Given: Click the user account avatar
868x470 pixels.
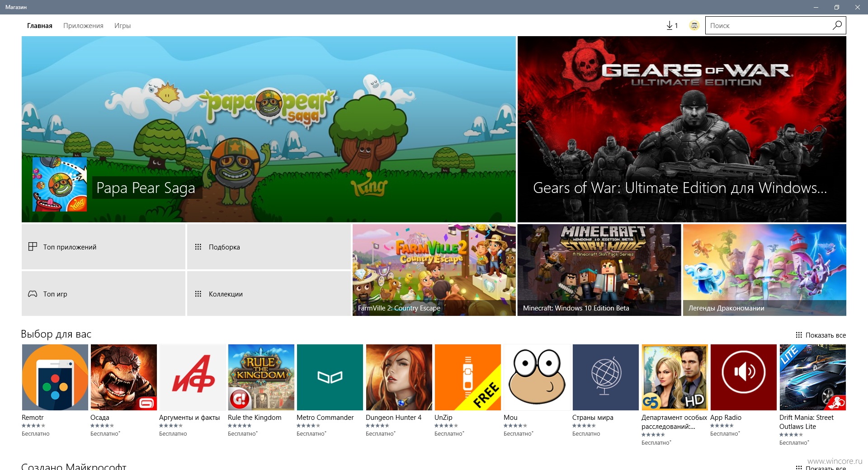Looking at the screenshot, I should tap(694, 26).
